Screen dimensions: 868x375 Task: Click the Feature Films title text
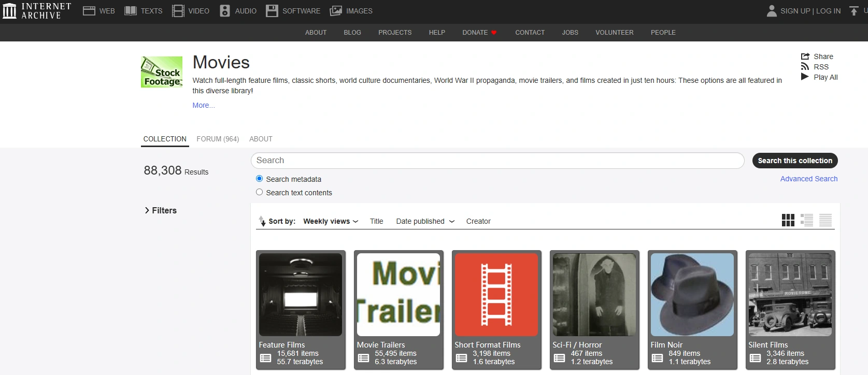tap(282, 345)
